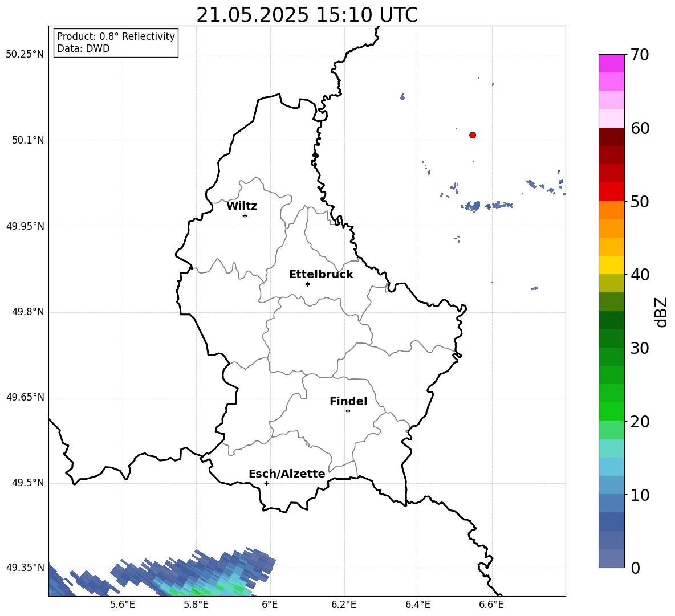This screenshot has width=675, height=616.
Task: Click the 5.8°E longitude label
Action: [x=196, y=605]
